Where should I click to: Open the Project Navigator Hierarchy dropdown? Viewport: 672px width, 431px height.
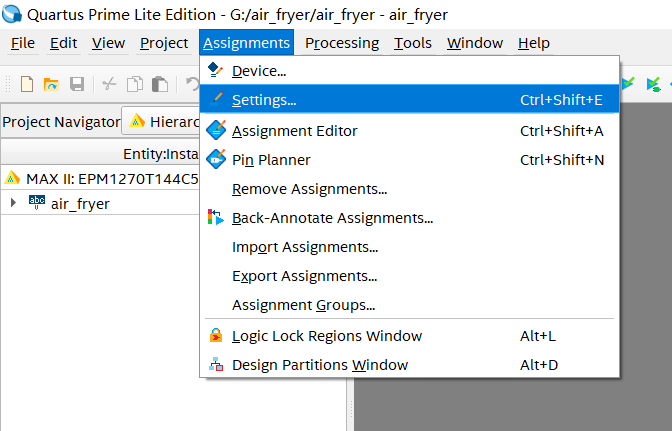[160, 121]
